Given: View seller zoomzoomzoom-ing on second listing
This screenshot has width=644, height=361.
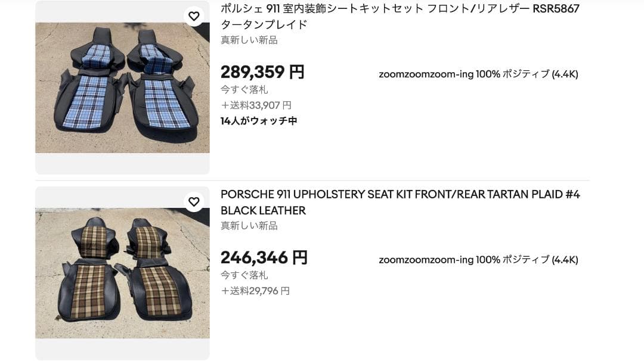Looking at the screenshot, I should click(426, 260).
